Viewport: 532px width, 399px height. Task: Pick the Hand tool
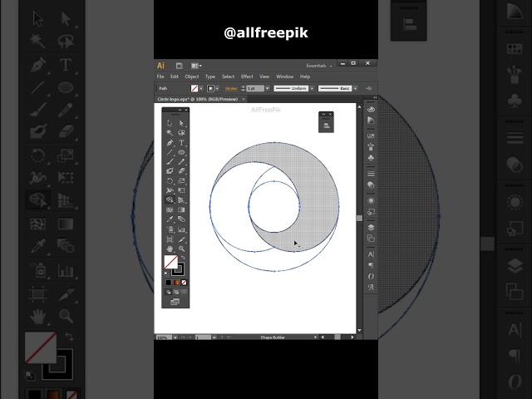pos(170,249)
